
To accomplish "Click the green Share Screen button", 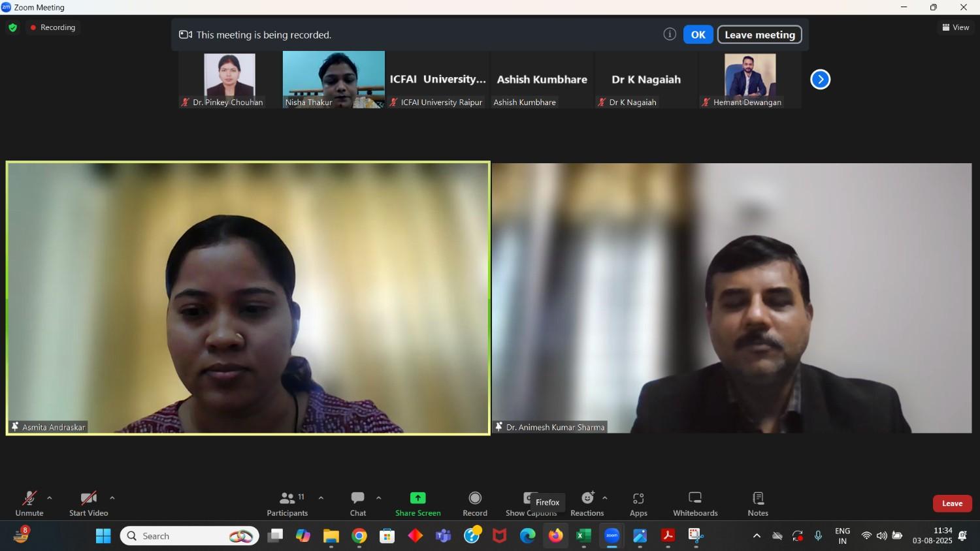I will (418, 503).
